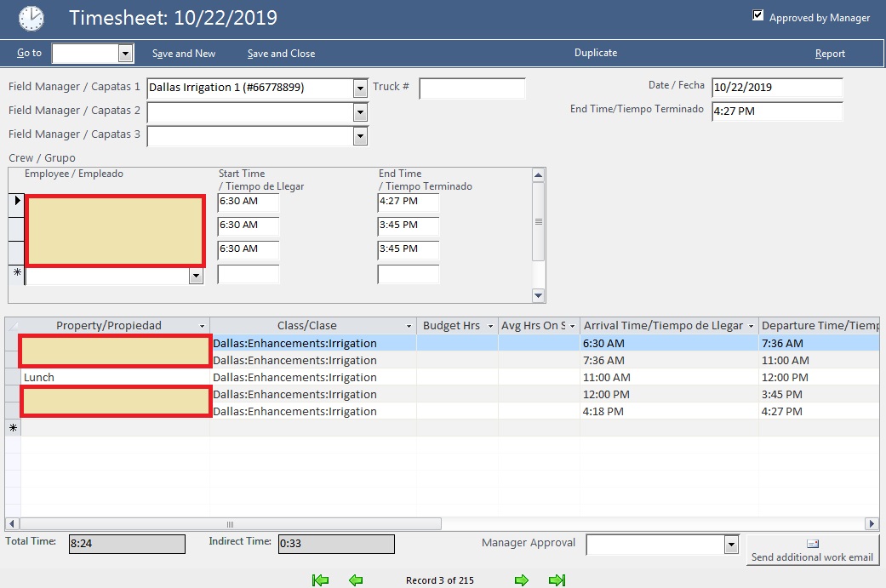Screen dimensions: 886x588
Task: Toggle the Approved by Manager checkbox
Action: pyautogui.click(x=758, y=15)
